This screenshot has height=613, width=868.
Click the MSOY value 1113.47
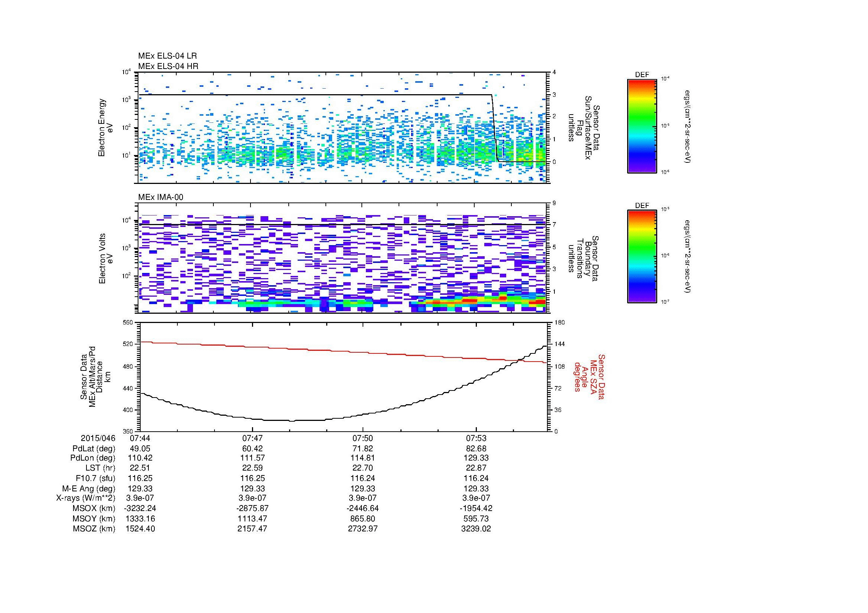click(252, 518)
